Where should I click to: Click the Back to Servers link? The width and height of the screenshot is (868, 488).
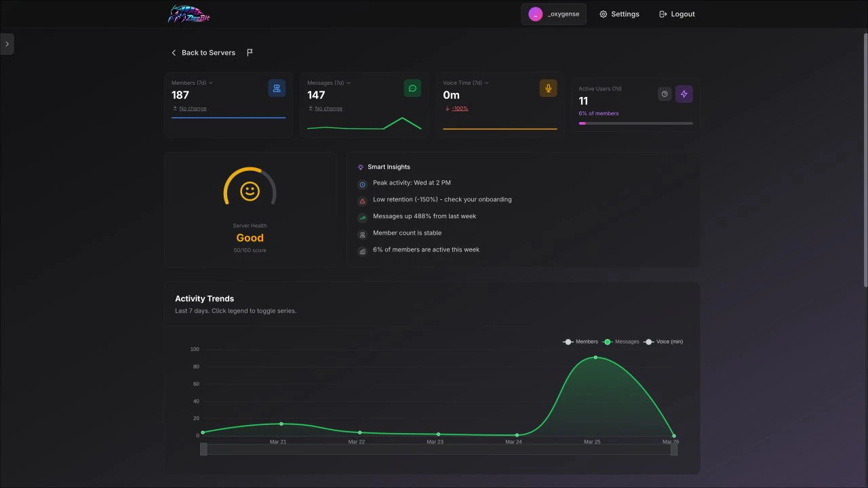click(x=203, y=52)
